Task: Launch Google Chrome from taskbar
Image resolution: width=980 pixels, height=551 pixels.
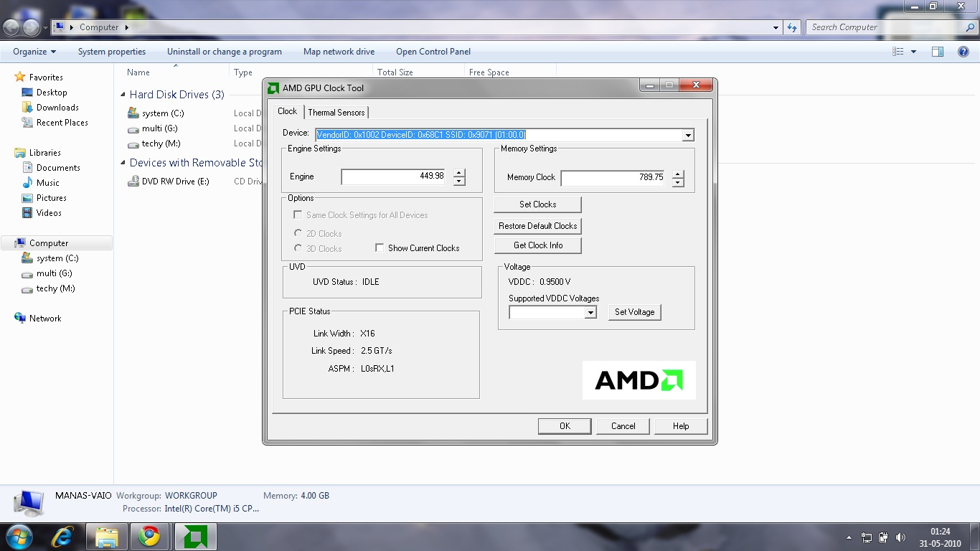Action: pyautogui.click(x=150, y=537)
